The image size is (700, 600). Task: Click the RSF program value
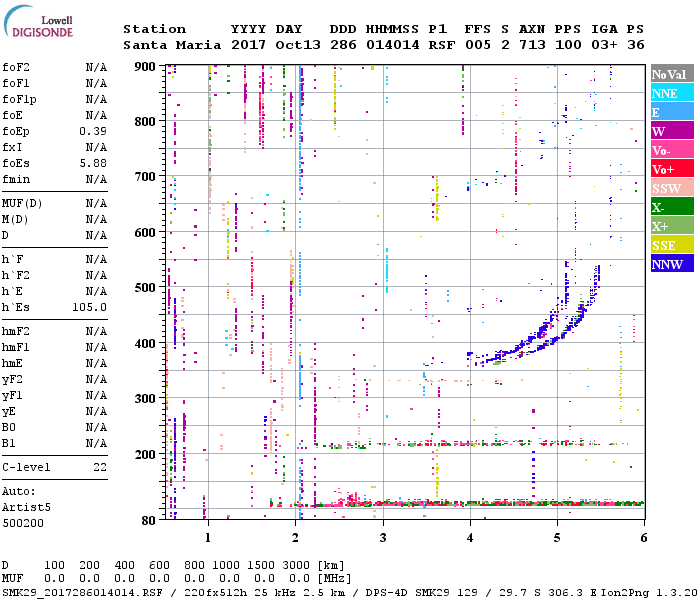coord(442,45)
